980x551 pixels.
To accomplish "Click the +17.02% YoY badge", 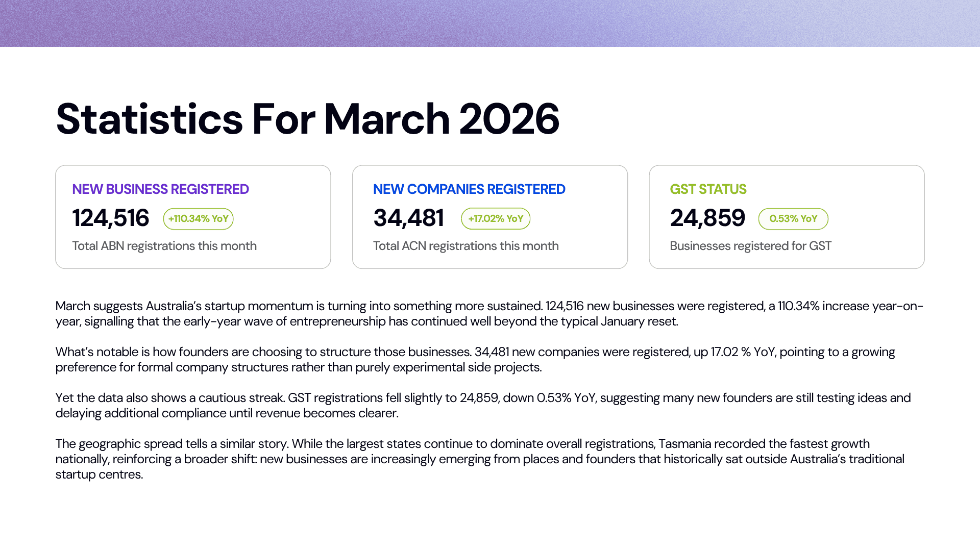I will click(x=495, y=219).
